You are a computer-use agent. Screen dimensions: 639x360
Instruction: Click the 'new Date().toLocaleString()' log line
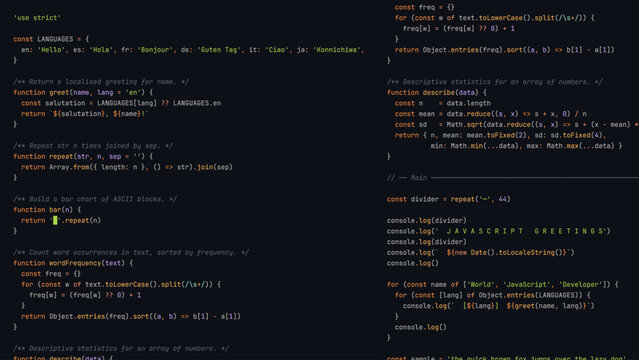click(x=480, y=252)
